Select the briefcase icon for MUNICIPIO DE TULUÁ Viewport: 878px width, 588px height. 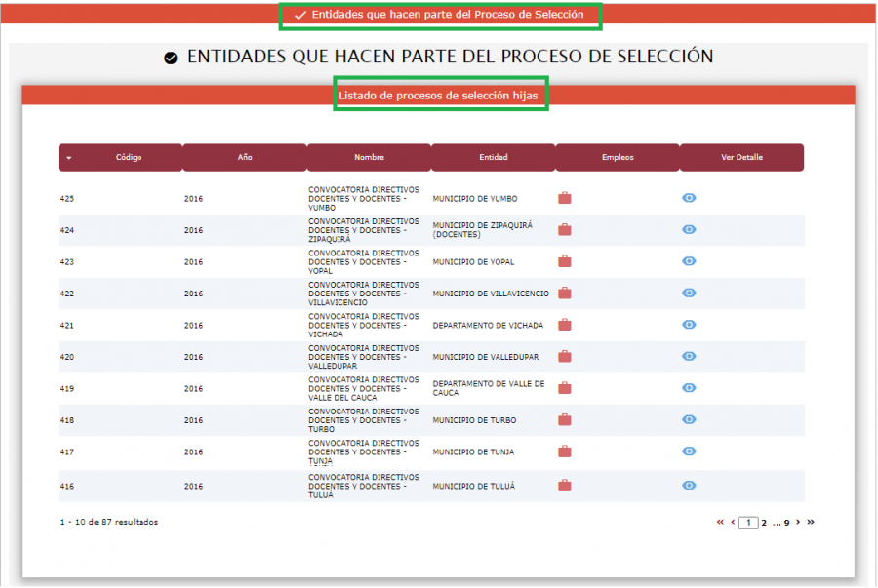[564, 485]
